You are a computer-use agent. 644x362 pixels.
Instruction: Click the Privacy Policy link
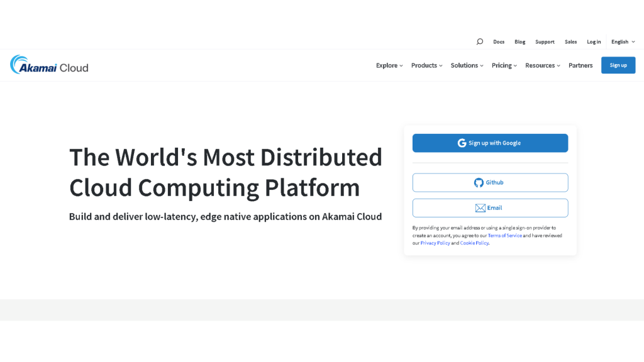[x=435, y=243]
